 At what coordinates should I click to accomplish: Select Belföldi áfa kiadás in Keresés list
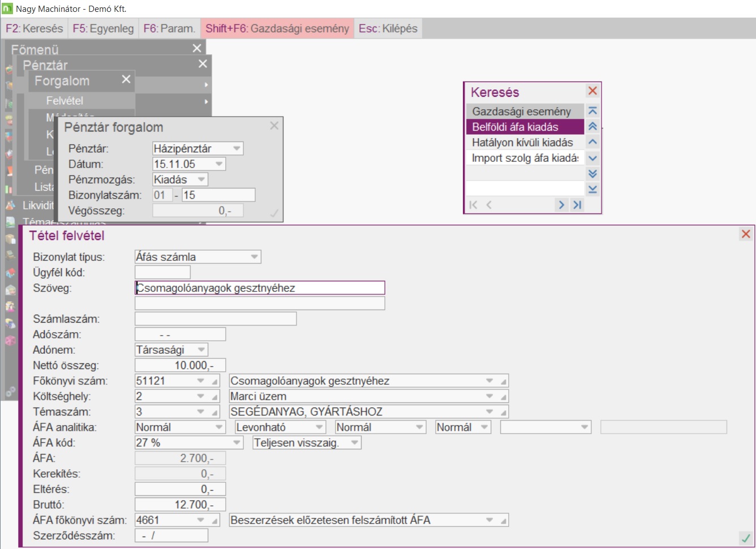point(525,127)
